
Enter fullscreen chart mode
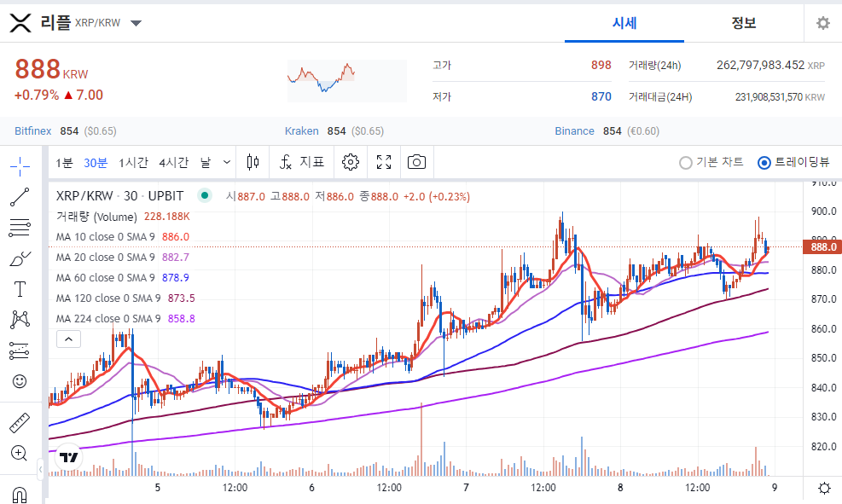tap(384, 162)
